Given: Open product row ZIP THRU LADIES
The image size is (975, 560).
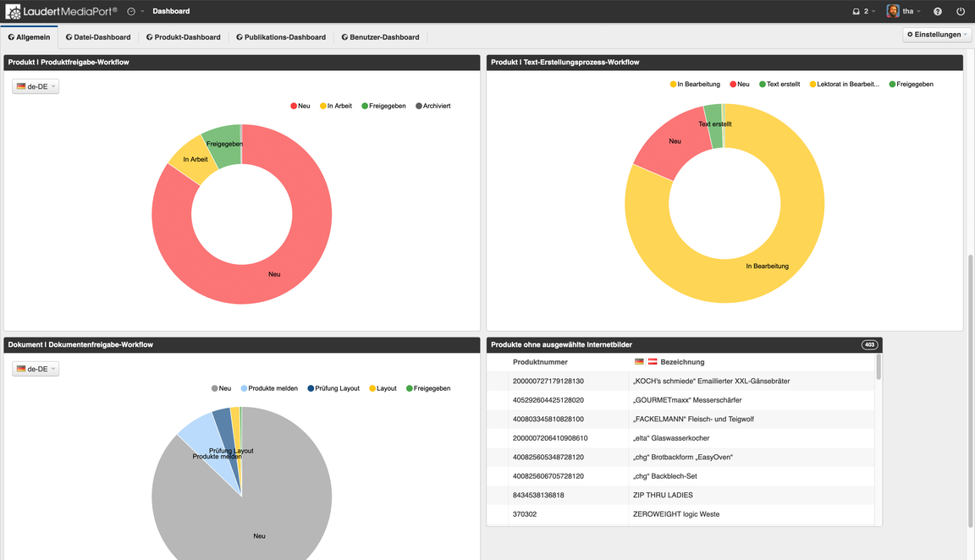Looking at the screenshot, I should [x=662, y=495].
